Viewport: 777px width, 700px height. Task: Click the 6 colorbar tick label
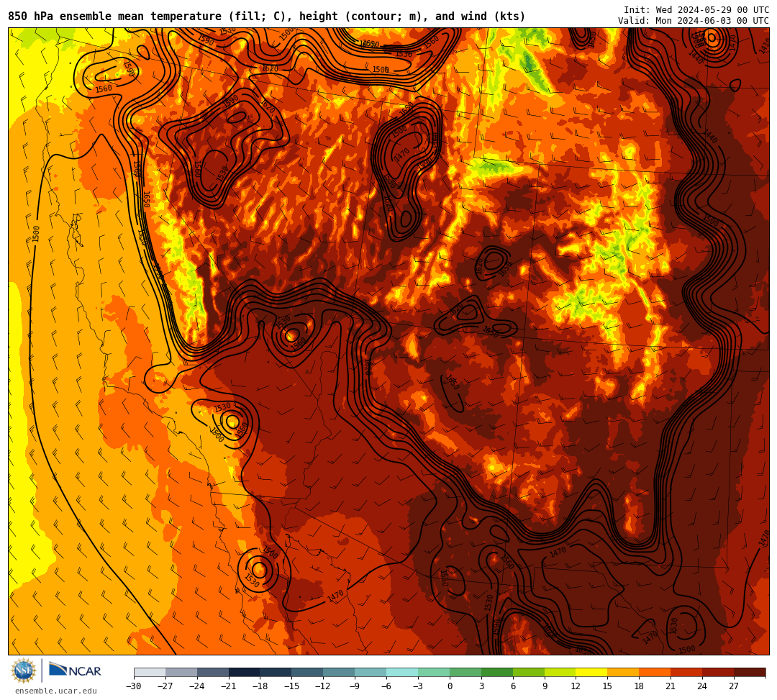coord(513,686)
